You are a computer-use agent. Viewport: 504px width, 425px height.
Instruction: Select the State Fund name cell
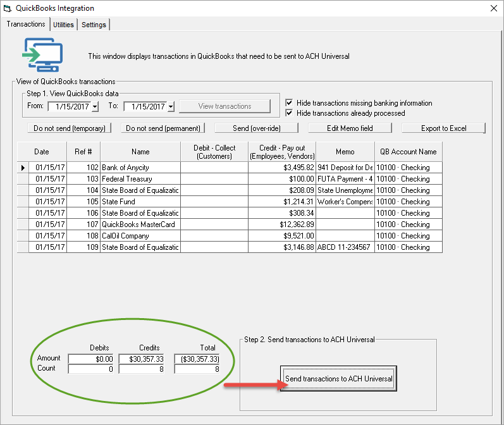pos(140,202)
